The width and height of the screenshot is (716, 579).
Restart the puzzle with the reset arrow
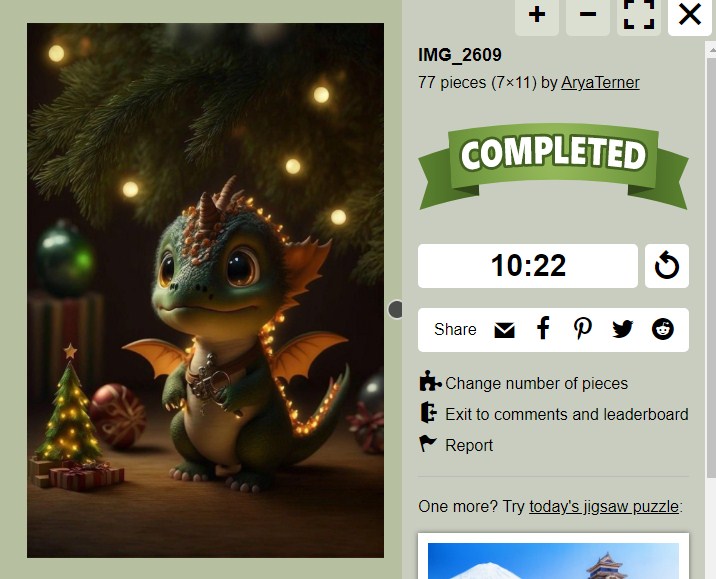pos(667,266)
